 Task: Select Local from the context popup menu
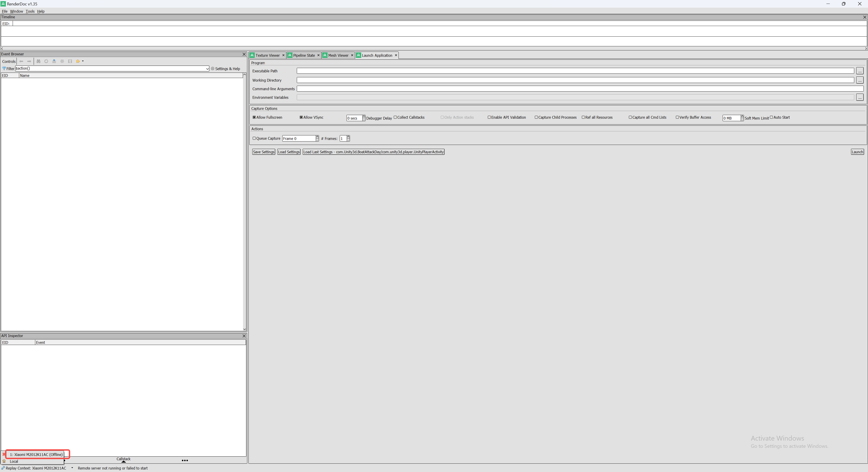[14, 461]
